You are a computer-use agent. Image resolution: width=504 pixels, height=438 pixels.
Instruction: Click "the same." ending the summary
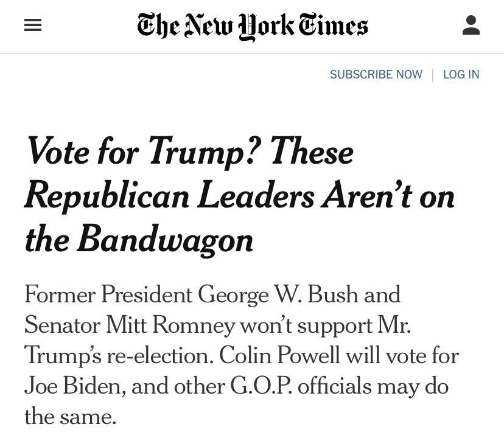[x=70, y=416]
